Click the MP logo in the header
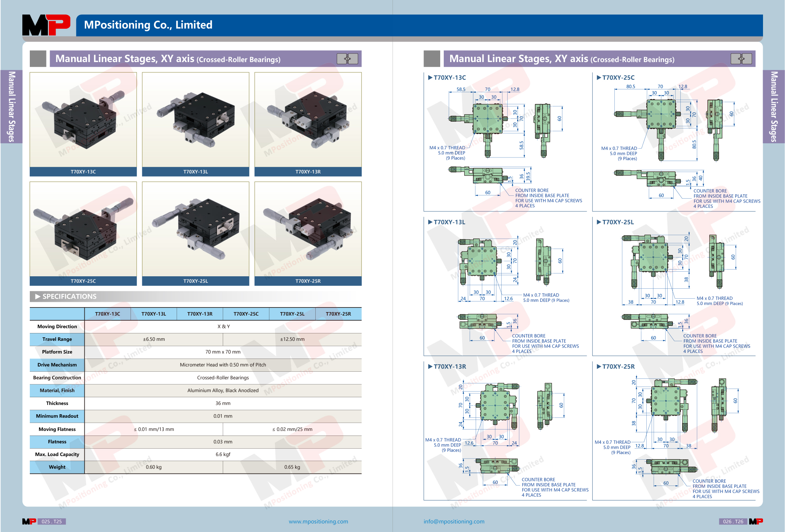Image resolution: width=785 pixels, height=532 pixels. pyautogui.click(x=46, y=25)
